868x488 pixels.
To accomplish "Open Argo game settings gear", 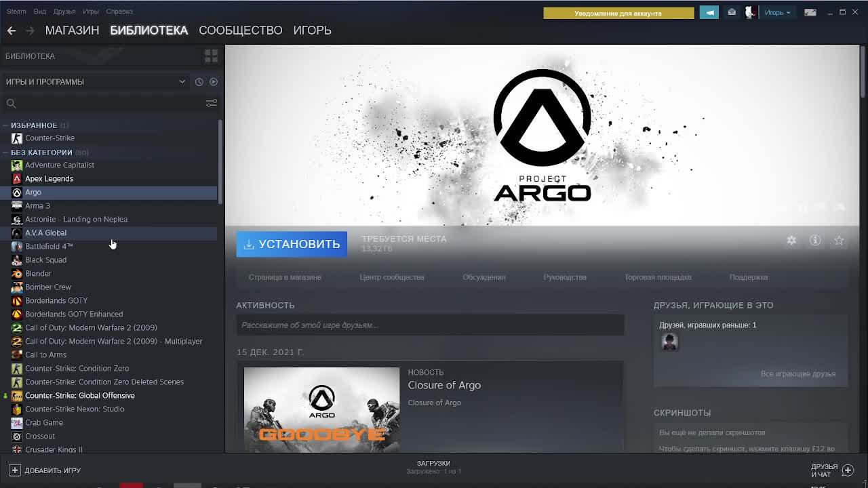I will (791, 240).
